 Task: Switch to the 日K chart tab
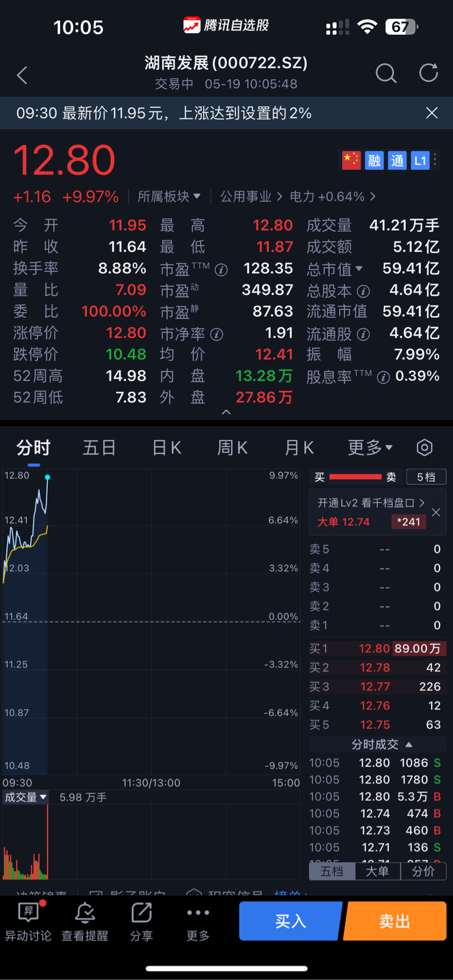coord(166,448)
